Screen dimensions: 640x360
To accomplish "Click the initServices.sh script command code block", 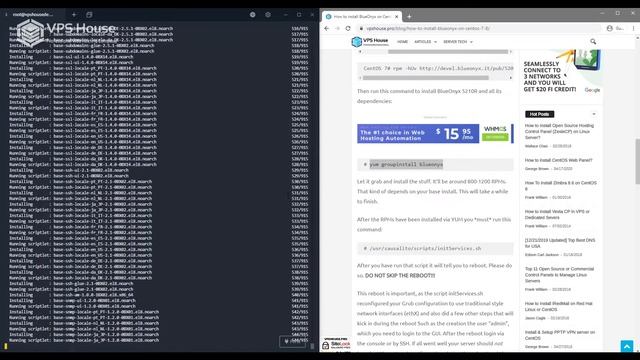I will 435,248.
